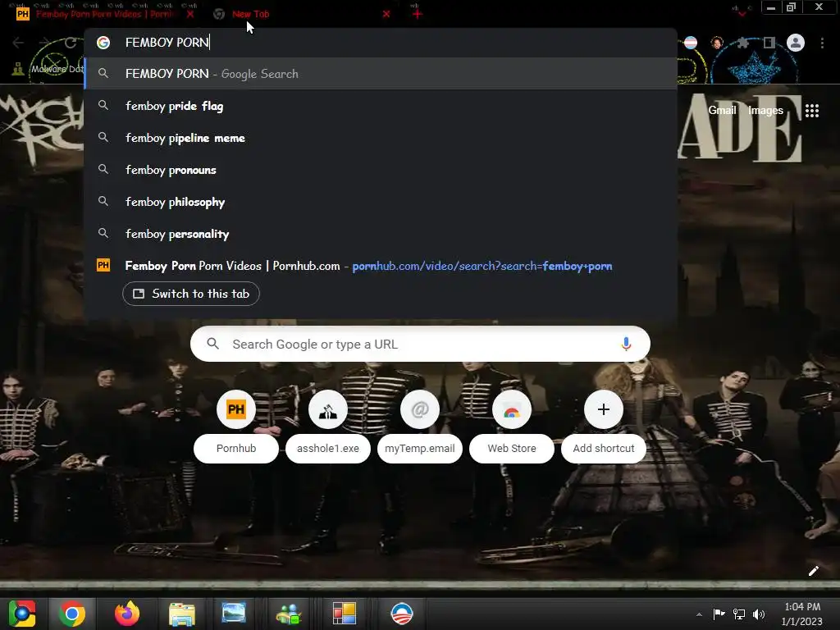Open the Gmail link
Viewport: 840px width, 630px height.
[722, 111]
